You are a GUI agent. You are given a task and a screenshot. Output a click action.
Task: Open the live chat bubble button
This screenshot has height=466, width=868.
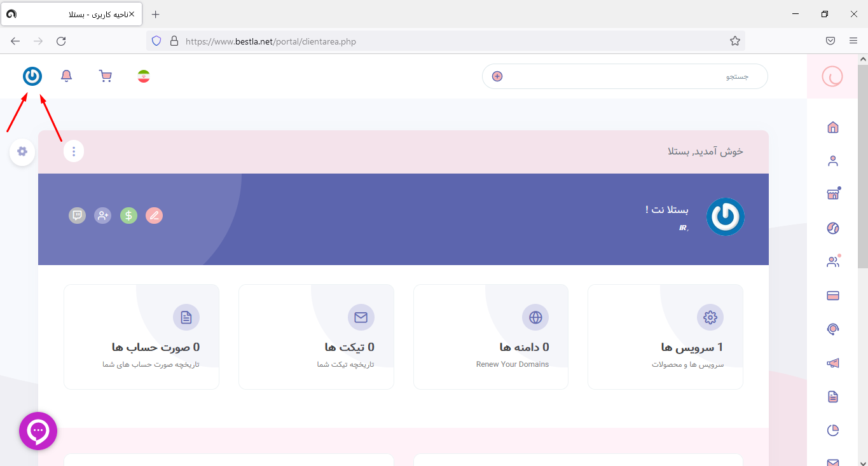click(38, 431)
